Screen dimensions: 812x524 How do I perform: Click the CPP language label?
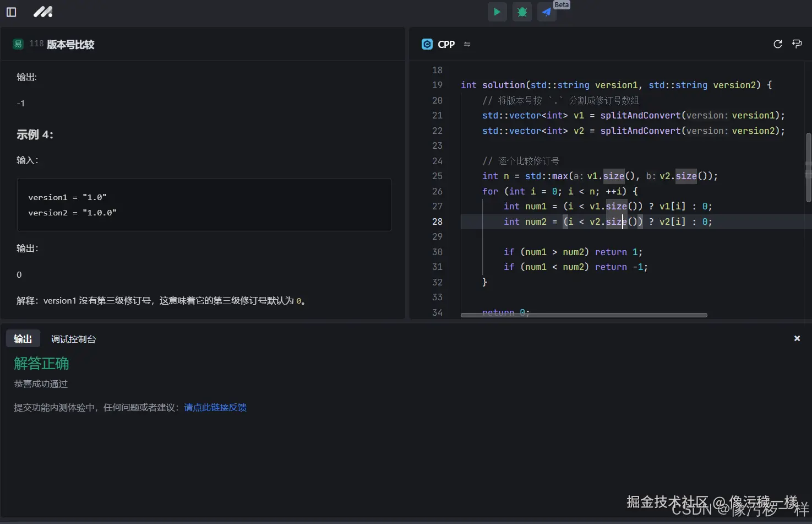click(446, 44)
